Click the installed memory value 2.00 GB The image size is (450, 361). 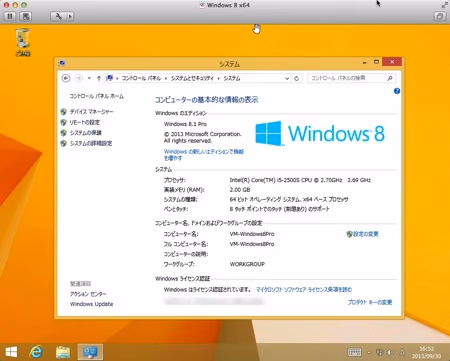[240, 190]
